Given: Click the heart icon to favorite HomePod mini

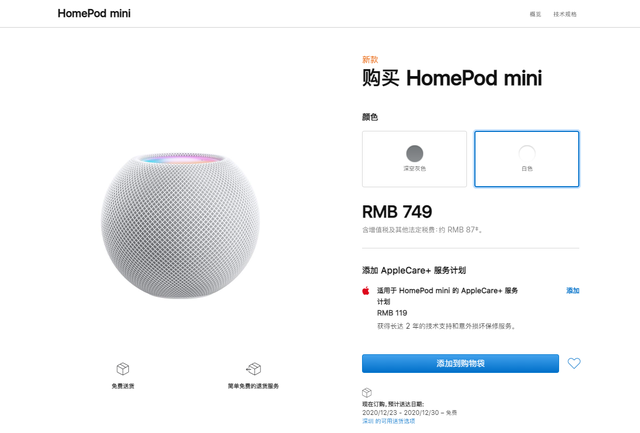Looking at the screenshot, I should coord(574,363).
